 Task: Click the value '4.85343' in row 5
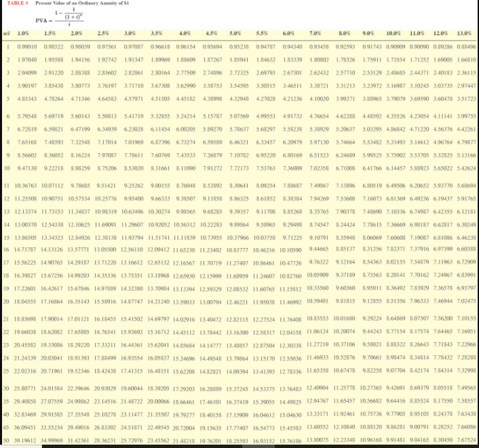(x=27, y=99)
